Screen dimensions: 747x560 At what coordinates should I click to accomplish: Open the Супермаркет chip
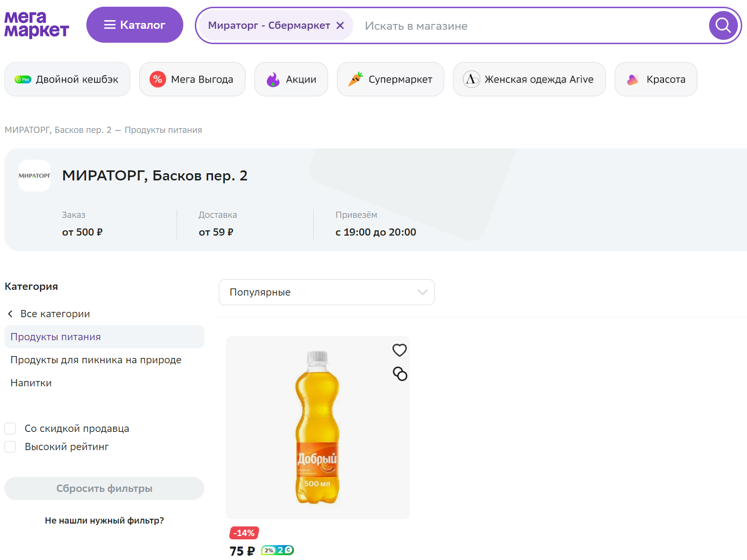[391, 79]
